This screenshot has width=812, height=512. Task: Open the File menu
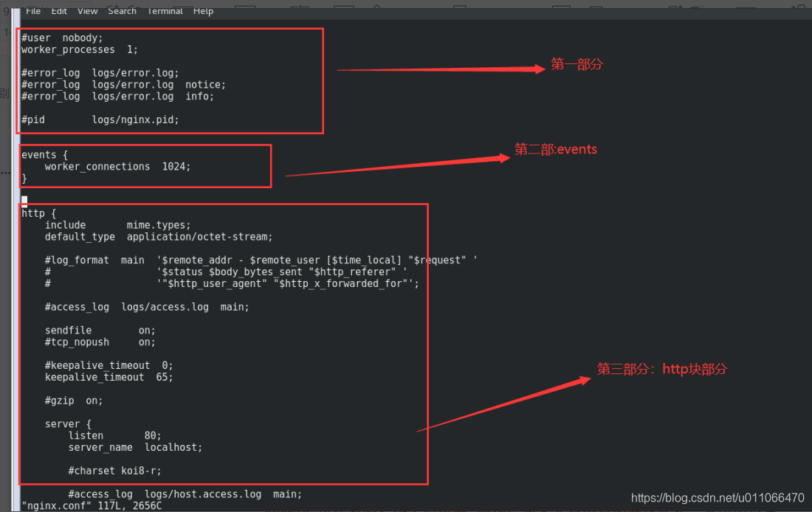point(32,10)
